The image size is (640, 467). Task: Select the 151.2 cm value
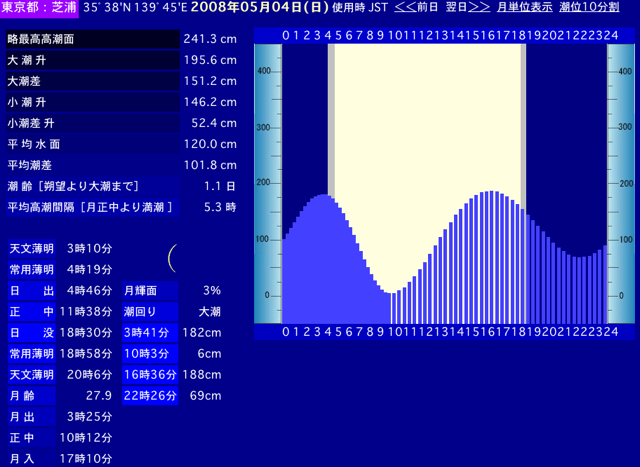[210, 81]
